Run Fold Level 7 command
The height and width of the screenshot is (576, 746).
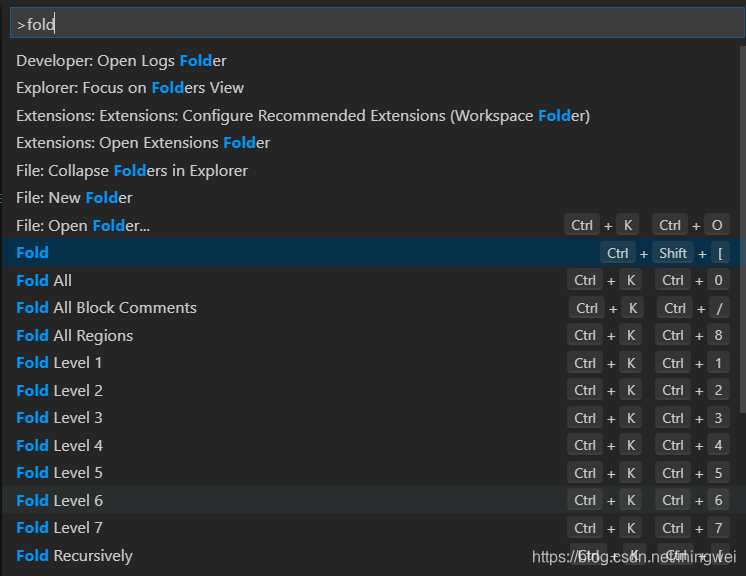coord(371,527)
